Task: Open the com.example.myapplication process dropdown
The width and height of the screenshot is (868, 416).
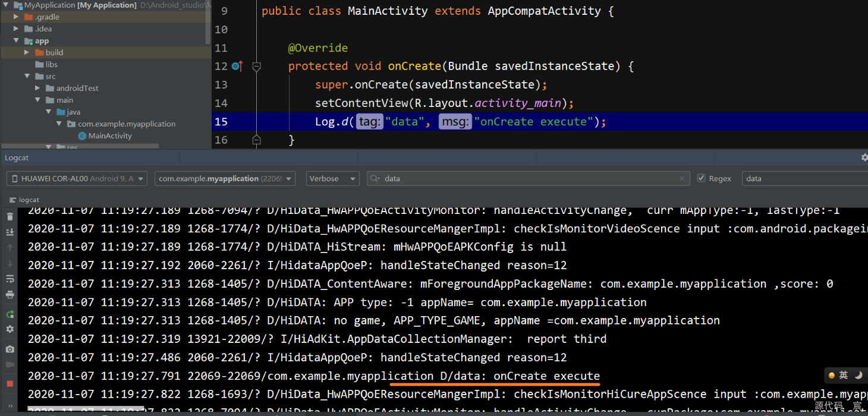Action: pos(225,178)
